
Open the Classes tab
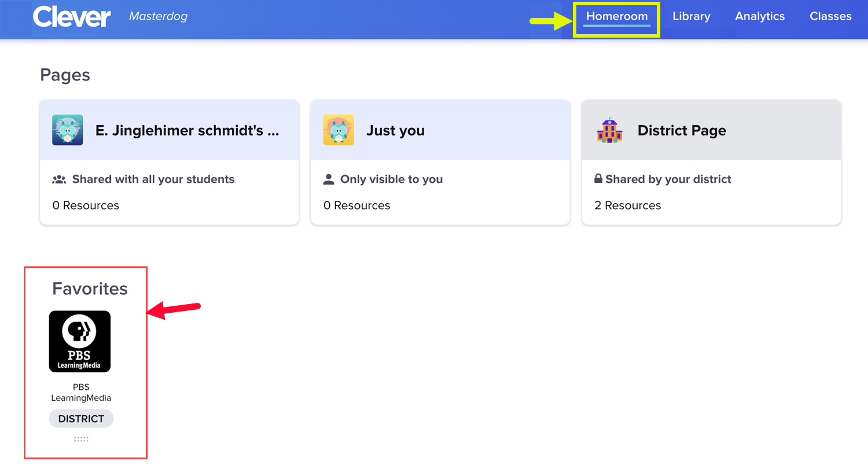(x=830, y=17)
